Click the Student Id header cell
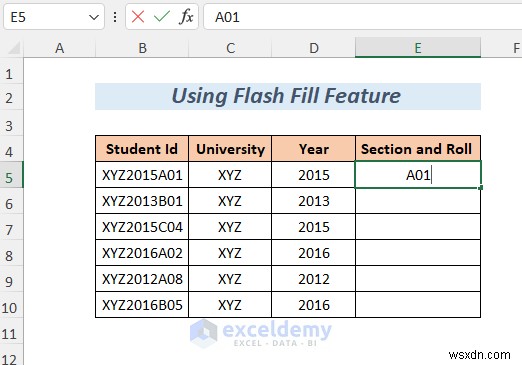 (142, 149)
